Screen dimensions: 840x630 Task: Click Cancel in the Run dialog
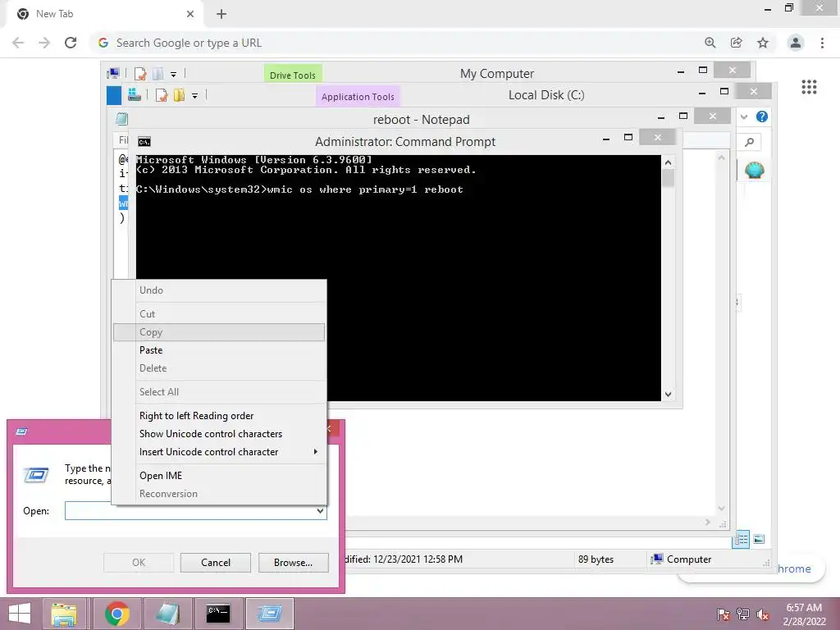pos(216,563)
